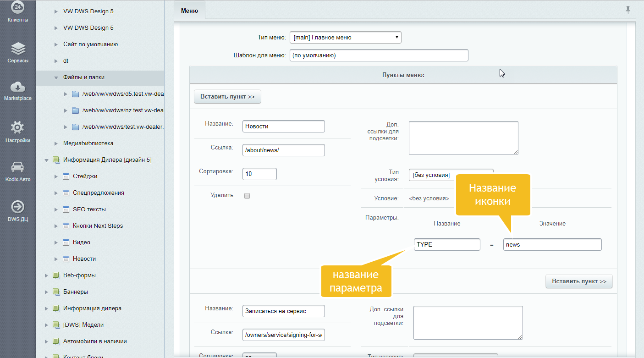The height and width of the screenshot is (358, 644).
Task: Select the Спецпредложения tree item
Action: click(x=99, y=193)
